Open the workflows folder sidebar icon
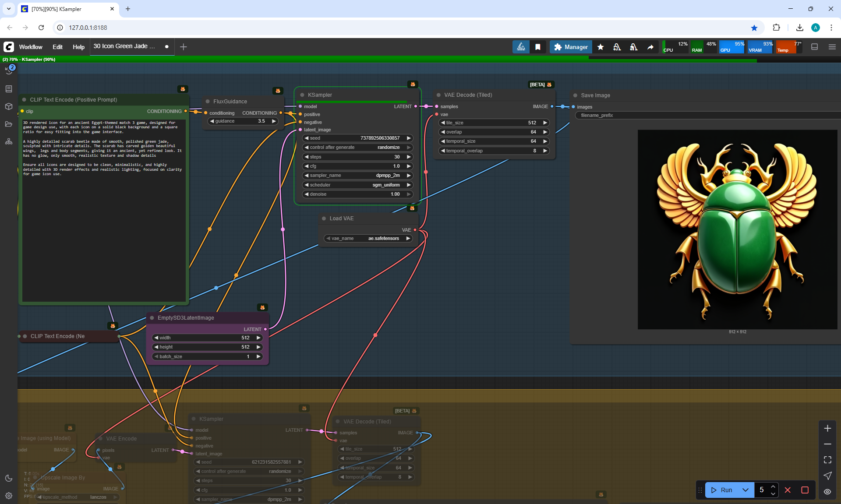This screenshot has width=841, height=504. click(x=9, y=124)
